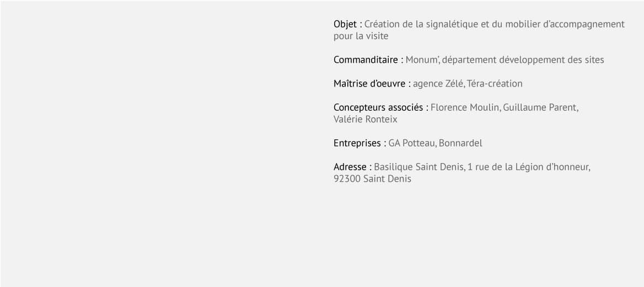
Task: Select the text 'pour la visite'
Action: coord(361,36)
